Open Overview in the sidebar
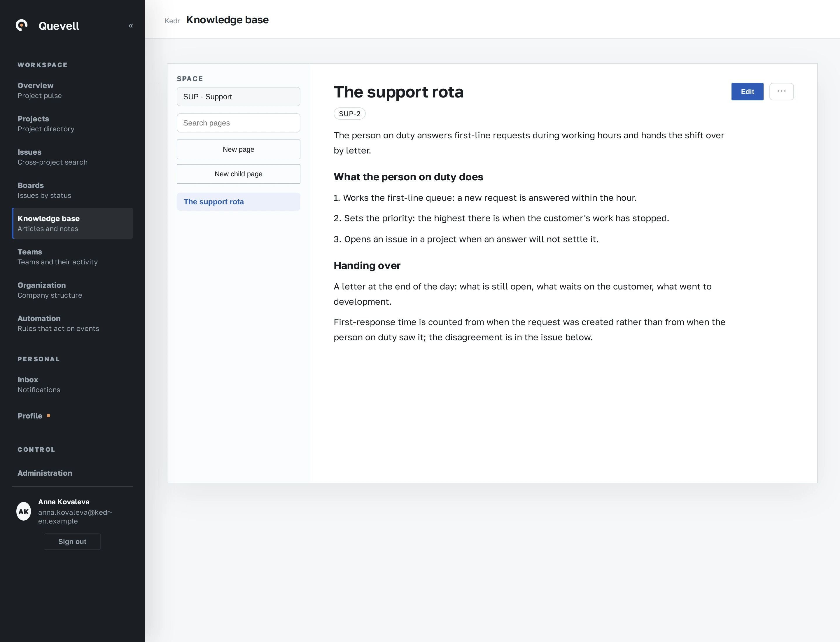 [72, 90]
